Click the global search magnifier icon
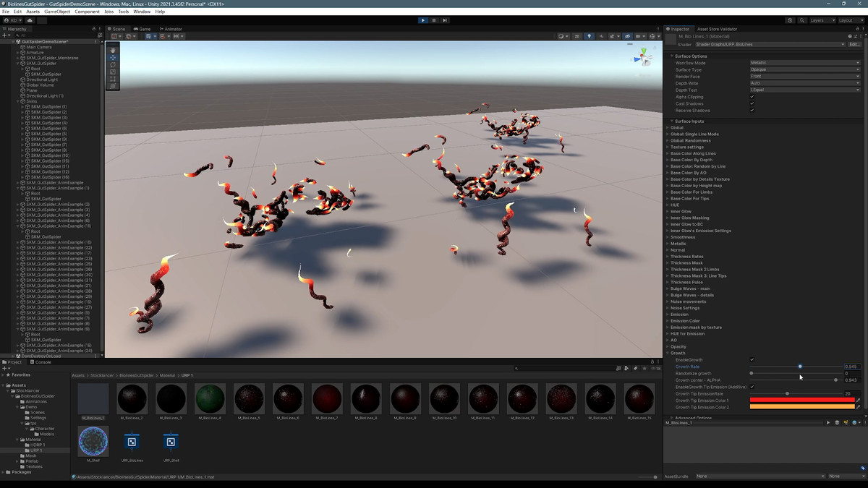Screen dimensions: 868x488 [x=801, y=20]
